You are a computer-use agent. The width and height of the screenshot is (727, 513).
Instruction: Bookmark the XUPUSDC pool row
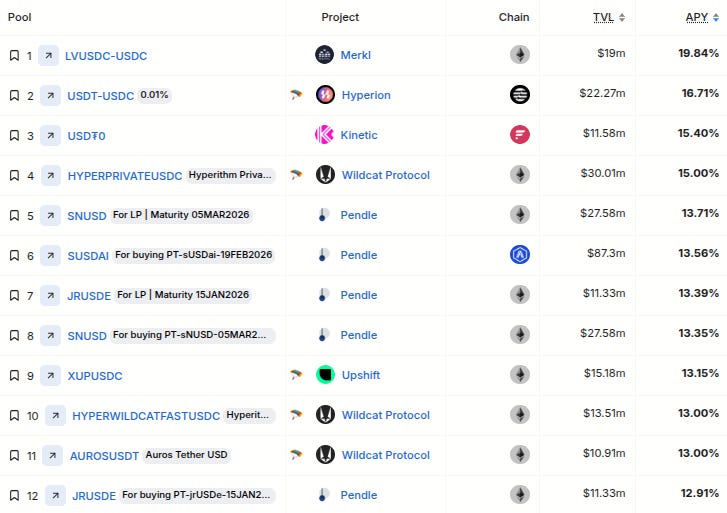point(14,375)
